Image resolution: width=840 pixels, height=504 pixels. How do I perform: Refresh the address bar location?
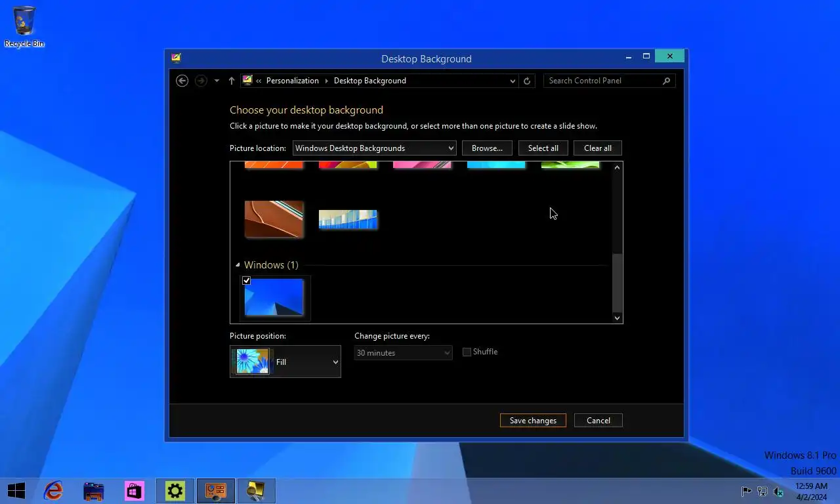(526, 81)
